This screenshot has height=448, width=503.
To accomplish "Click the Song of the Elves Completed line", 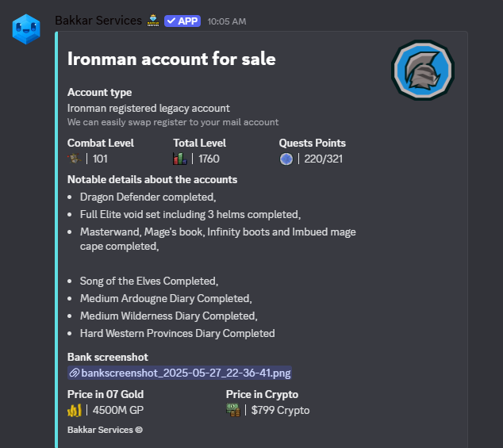I will (149, 281).
